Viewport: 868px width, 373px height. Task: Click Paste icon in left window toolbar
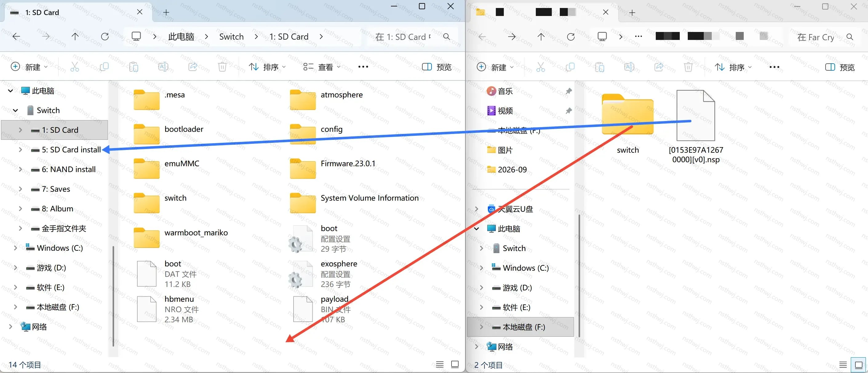tap(134, 67)
